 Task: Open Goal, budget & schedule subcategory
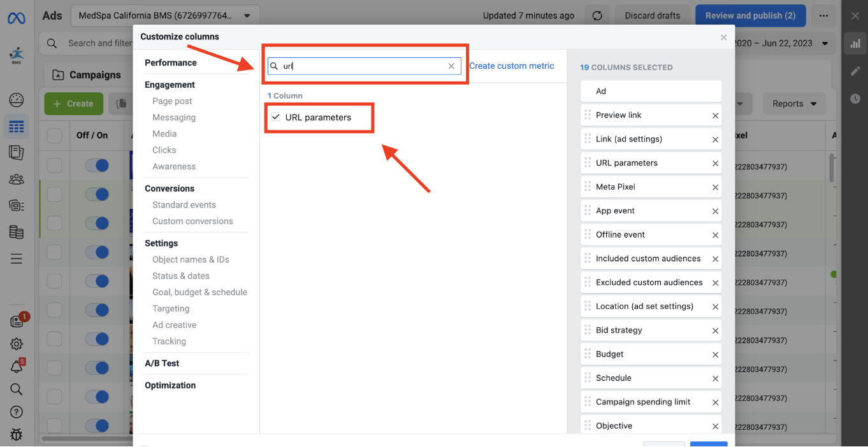[199, 292]
